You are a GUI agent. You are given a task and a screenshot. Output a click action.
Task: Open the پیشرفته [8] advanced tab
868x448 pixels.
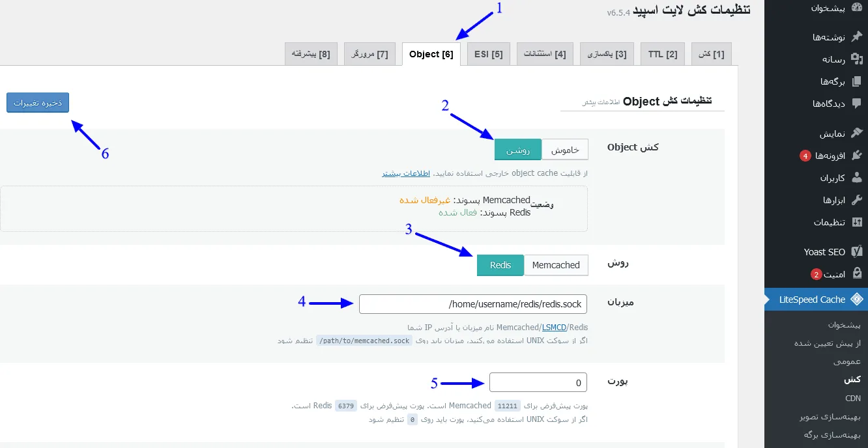(311, 54)
